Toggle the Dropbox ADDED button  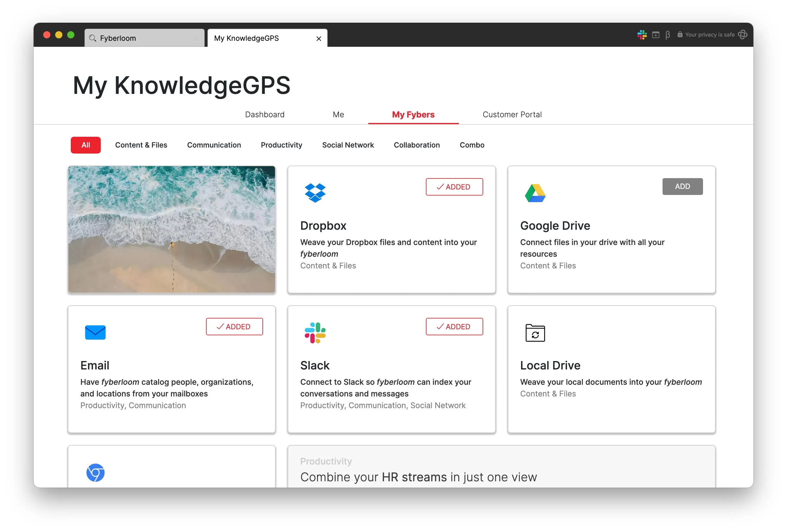(x=454, y=187)
